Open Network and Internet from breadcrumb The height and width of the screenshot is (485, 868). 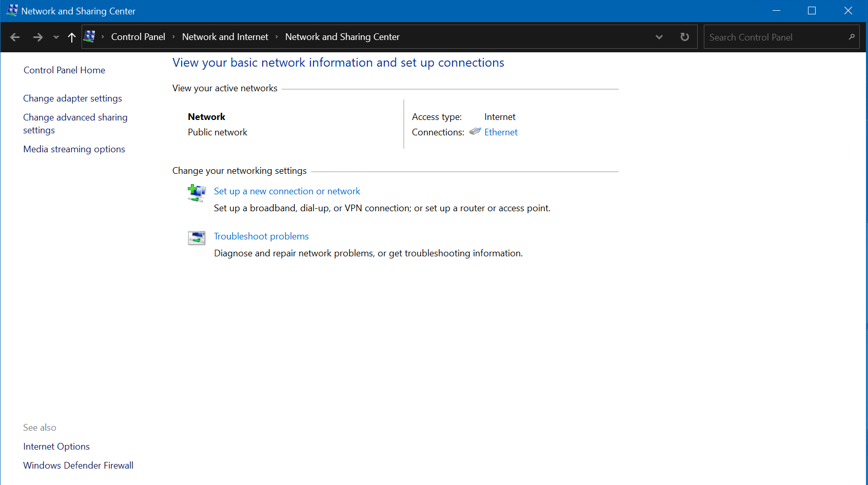click(225, 36)
